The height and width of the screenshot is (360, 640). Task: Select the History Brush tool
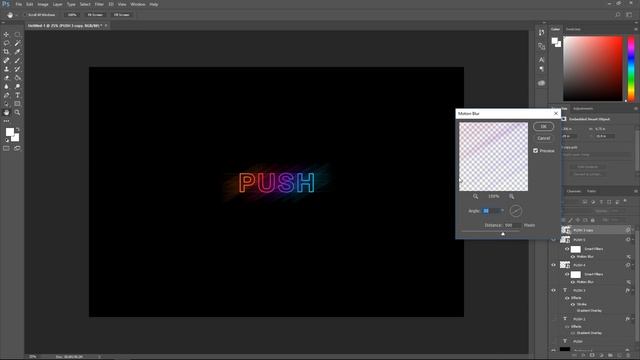(17, 69)
